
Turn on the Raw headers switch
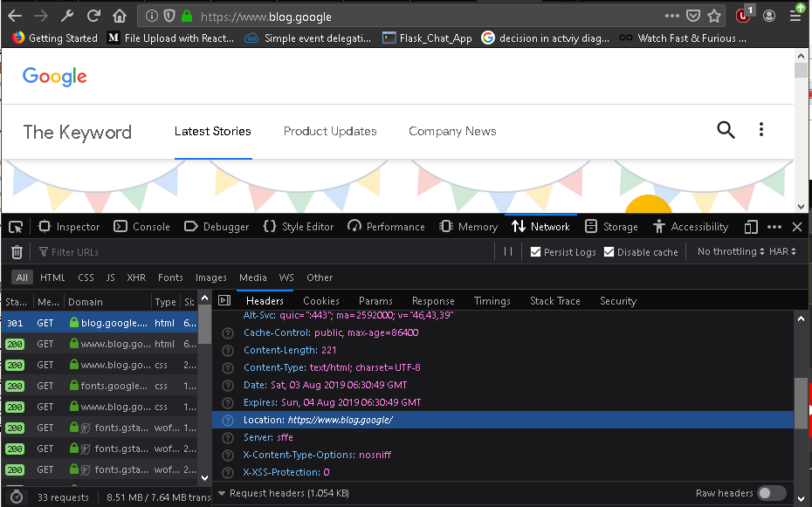[772, 493]
